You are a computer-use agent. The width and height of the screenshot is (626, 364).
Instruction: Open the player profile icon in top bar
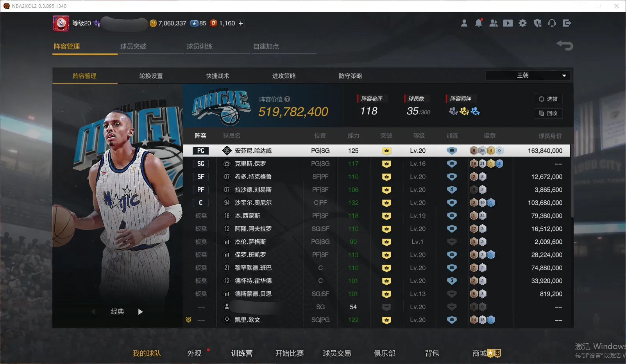(x=464, y=23)
